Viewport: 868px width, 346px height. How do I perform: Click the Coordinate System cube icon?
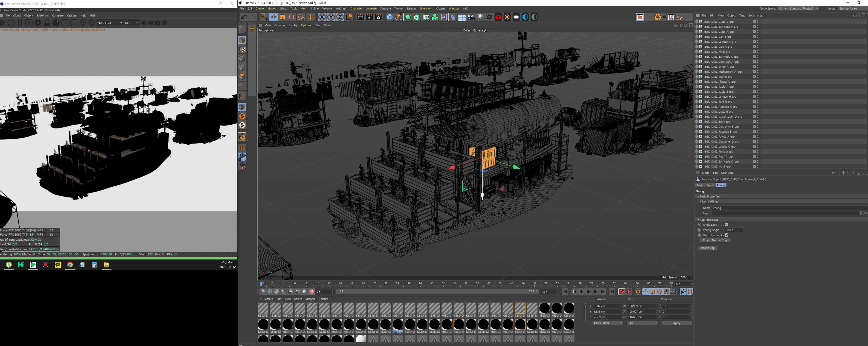pyautogui.click(x=349, y=17)
